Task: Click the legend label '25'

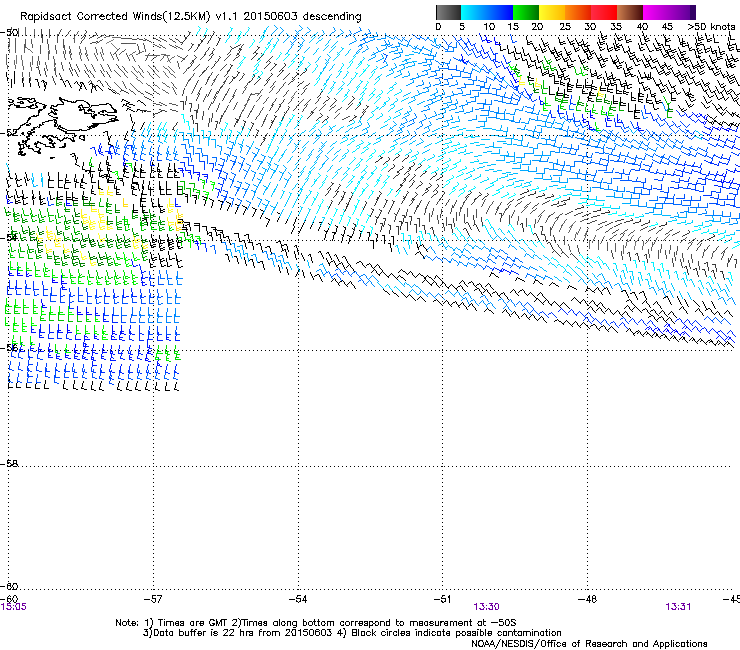Action: click(x=565, y=27)
